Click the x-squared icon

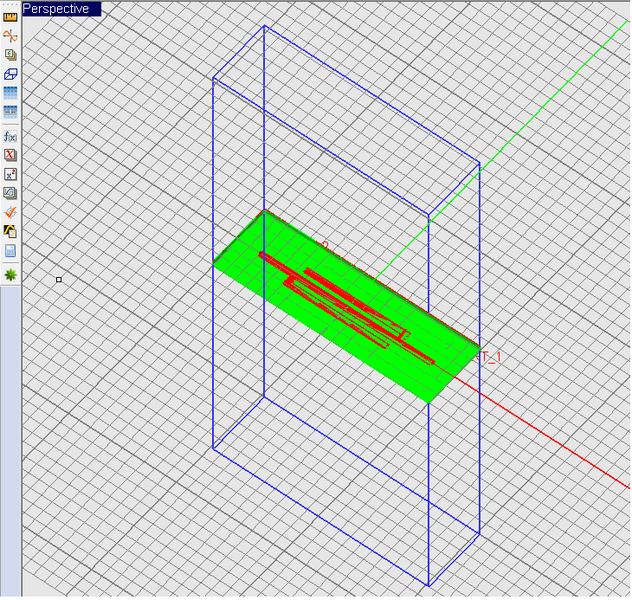[10, 174]
